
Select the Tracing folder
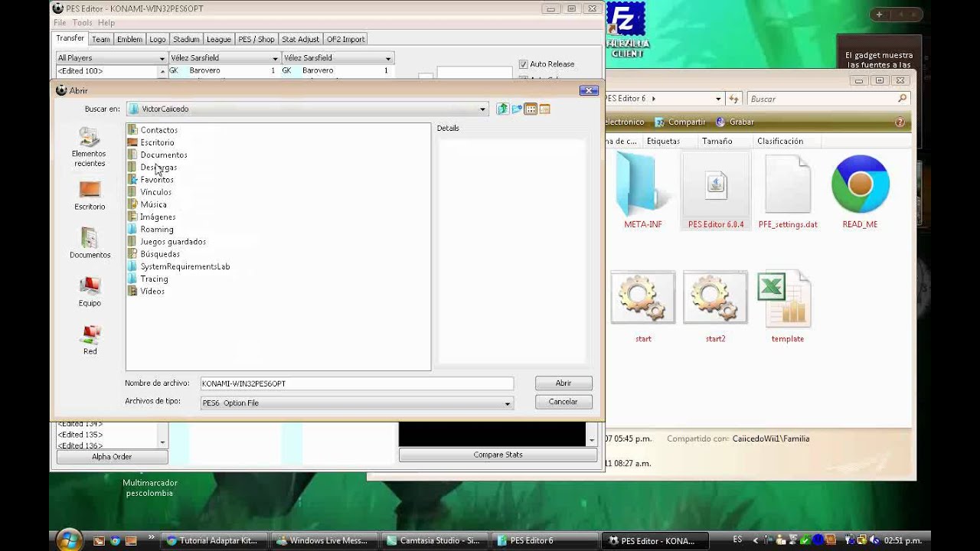pyautogui.click(x=148, y=279)
